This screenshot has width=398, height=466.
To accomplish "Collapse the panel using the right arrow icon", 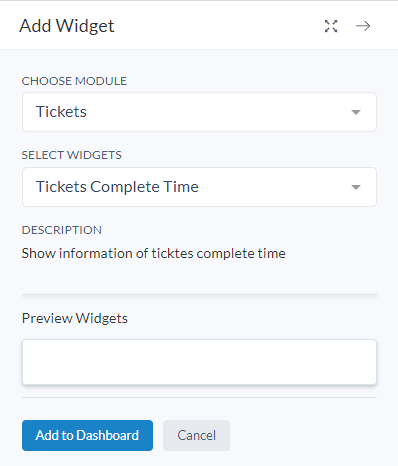I will click(x=363, y=26).
